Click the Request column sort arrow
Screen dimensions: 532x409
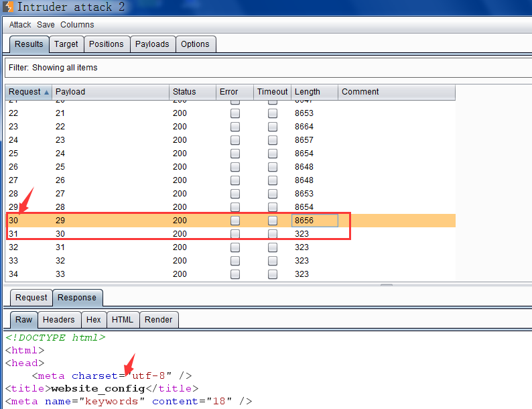pos(46,92)
